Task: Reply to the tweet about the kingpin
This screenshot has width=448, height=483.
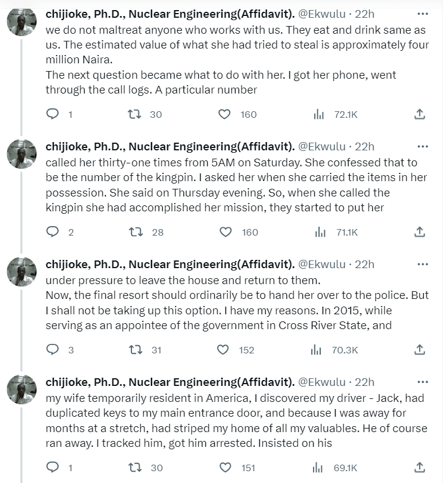Action: click(53, 232)
